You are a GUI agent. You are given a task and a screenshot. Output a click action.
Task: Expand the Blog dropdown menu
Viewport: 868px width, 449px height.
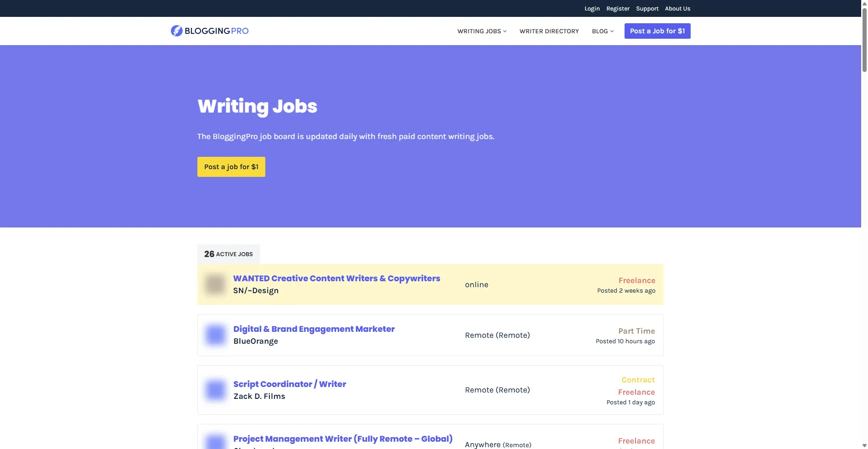(603, 31)
